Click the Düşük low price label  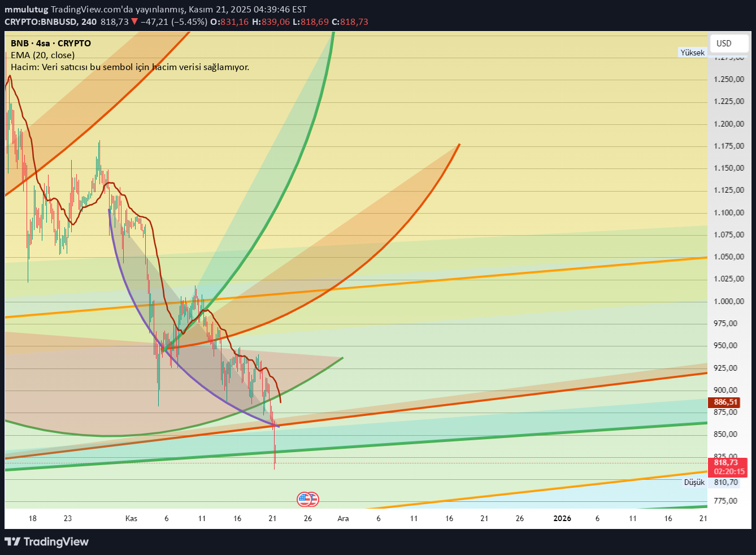(x=694, y=482)
